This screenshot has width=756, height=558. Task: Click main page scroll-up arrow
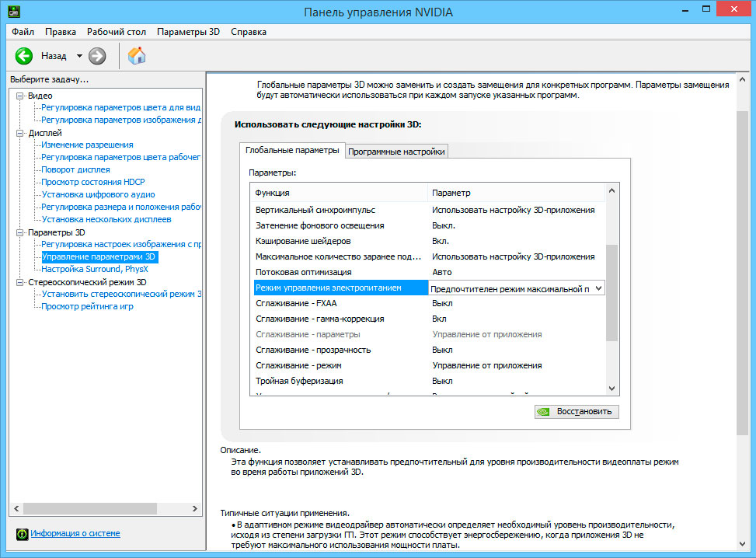[743, 79]
